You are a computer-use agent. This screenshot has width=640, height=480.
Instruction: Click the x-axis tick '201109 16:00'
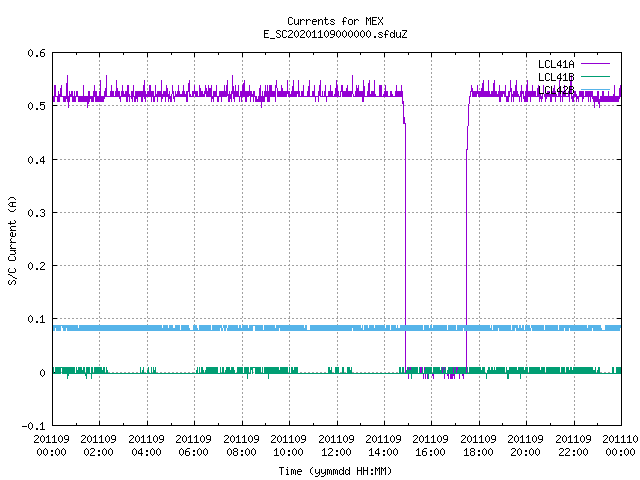click(x=431, y=446)
